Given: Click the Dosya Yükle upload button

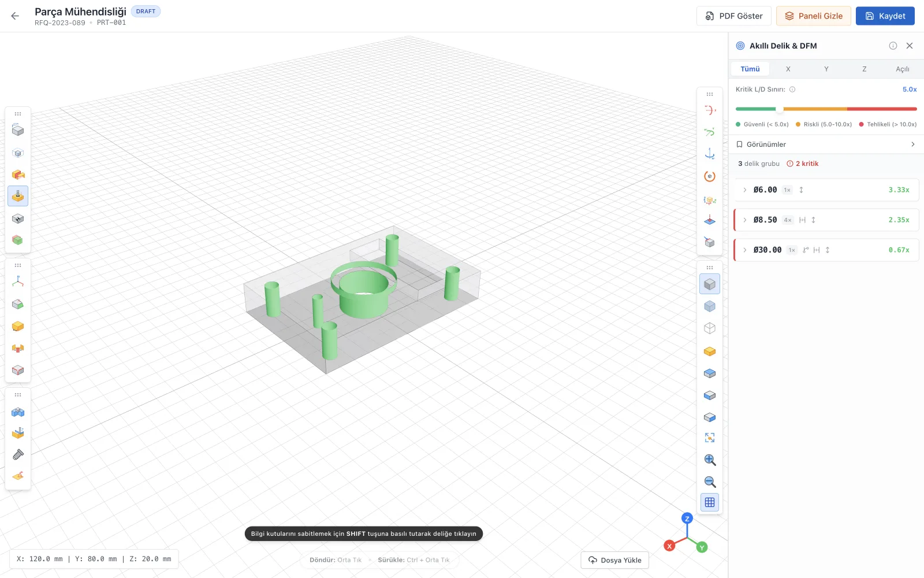Looking at the screenshot, I should tap(615, 560).
